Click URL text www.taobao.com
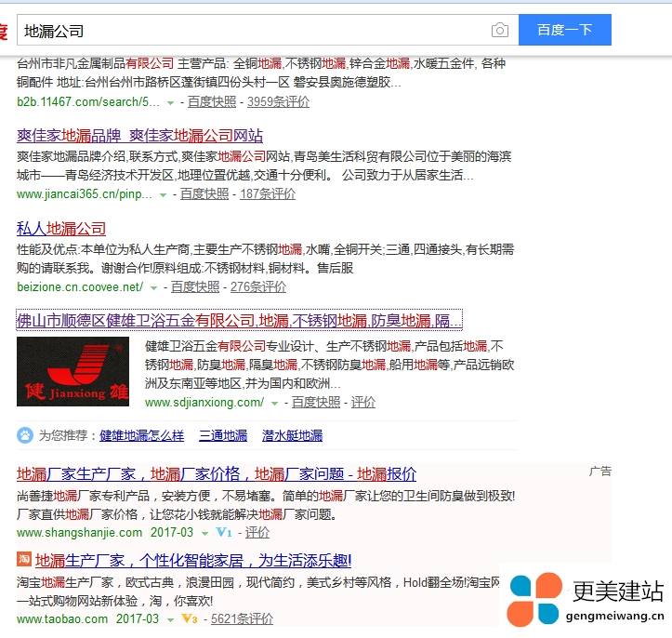 (62, 619)
